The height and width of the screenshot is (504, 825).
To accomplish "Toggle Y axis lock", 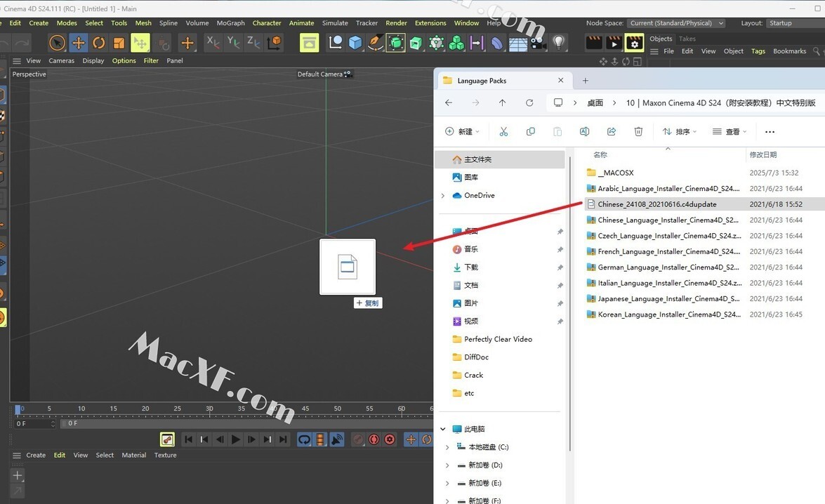I will 233,42.
